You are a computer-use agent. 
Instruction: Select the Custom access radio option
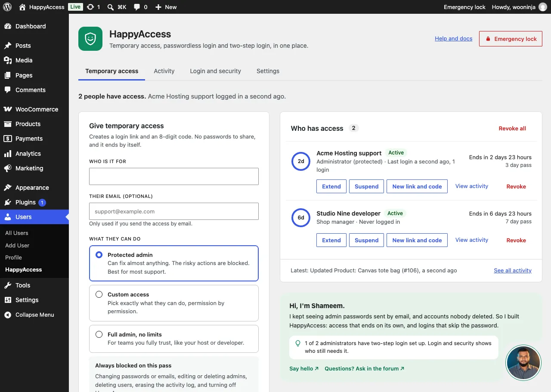point(99,294)
